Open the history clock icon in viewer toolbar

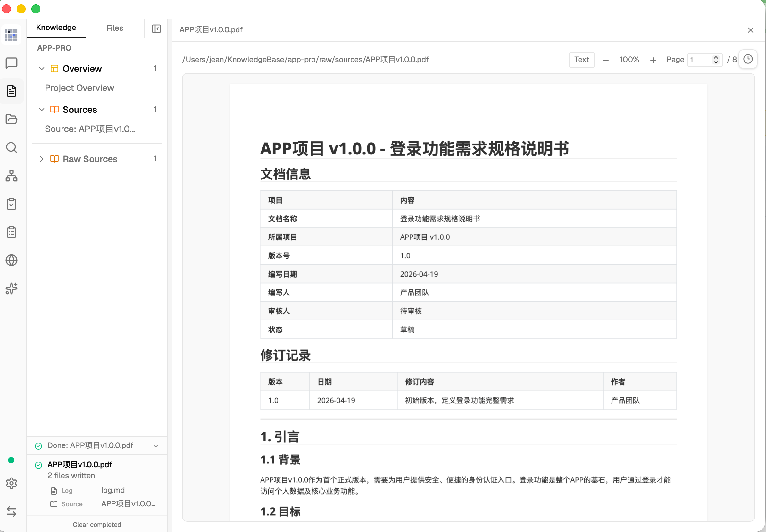[x=748, y=59]
